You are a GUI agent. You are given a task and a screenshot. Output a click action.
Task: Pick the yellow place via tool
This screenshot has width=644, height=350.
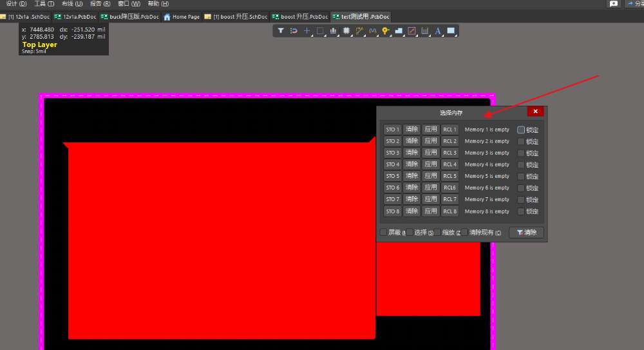point(385,31)
